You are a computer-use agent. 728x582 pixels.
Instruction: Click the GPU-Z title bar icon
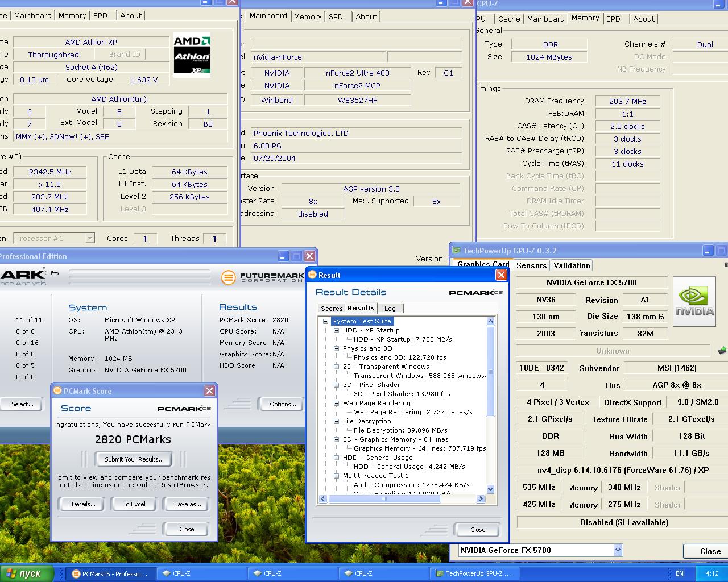click(x=456, y=251)
